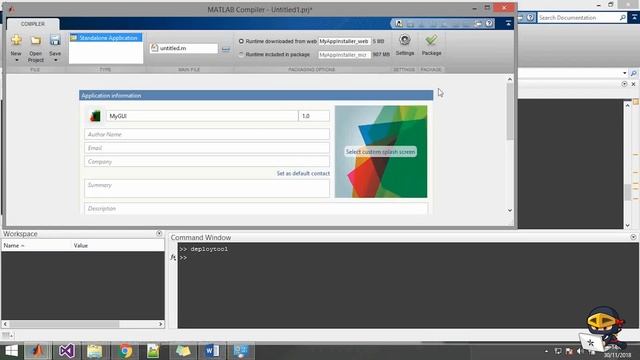Open Visual Studio from the taskbar

coord(67,351)
